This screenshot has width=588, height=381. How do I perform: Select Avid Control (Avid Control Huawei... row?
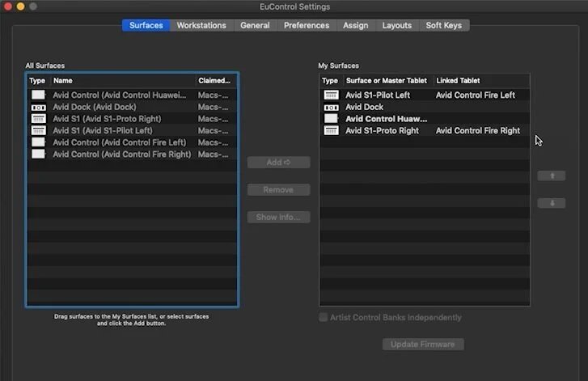[x=132, y=95]
